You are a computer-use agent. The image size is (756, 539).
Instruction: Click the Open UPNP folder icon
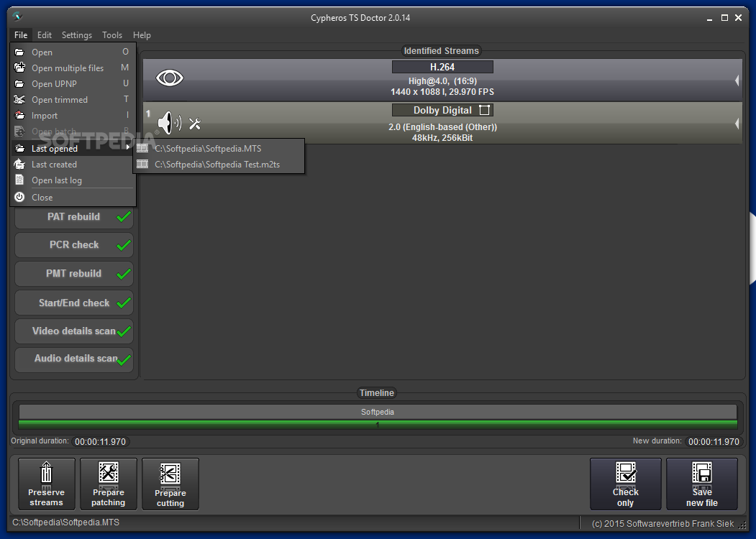tap(19, 84)
